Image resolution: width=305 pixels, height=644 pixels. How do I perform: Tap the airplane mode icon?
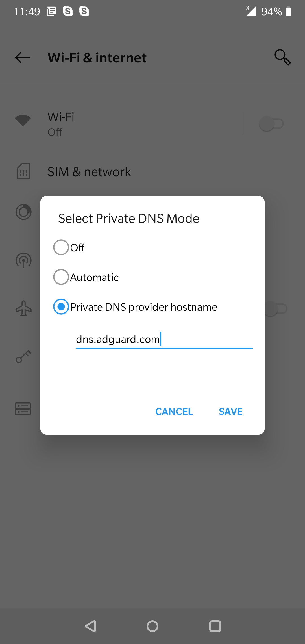coord(23,308)
